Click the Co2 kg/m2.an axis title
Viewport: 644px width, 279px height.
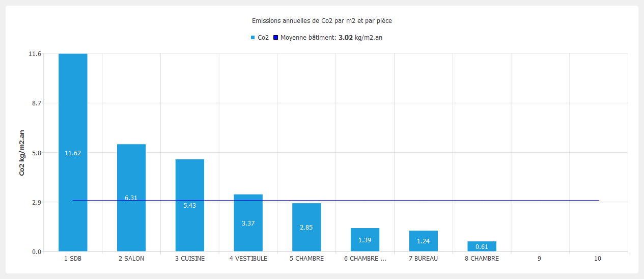[x=22, y=153]
